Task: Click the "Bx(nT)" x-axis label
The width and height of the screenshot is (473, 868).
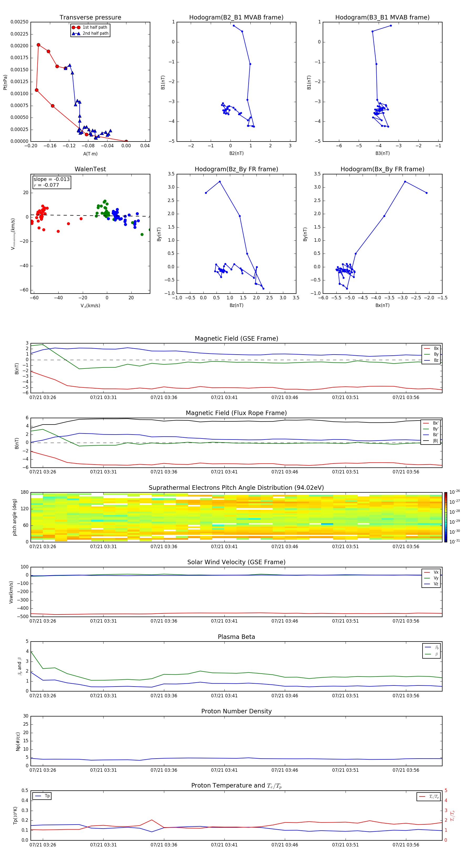Action: (382, 305)
